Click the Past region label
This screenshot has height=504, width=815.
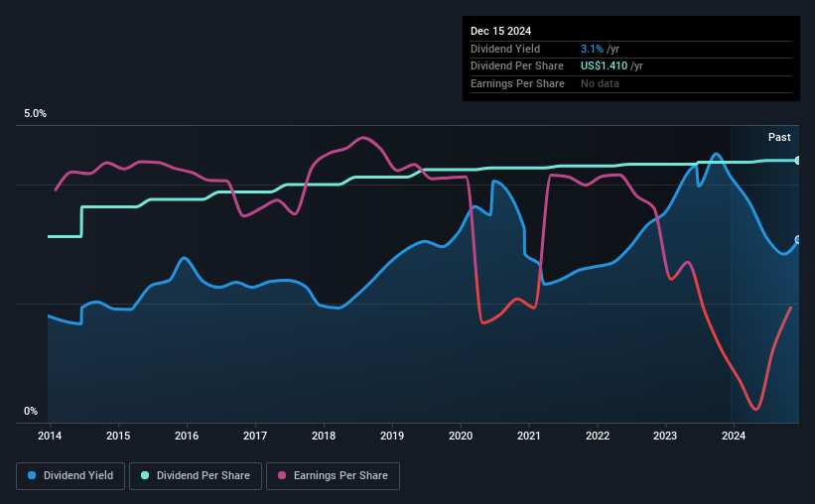point(779,137)
